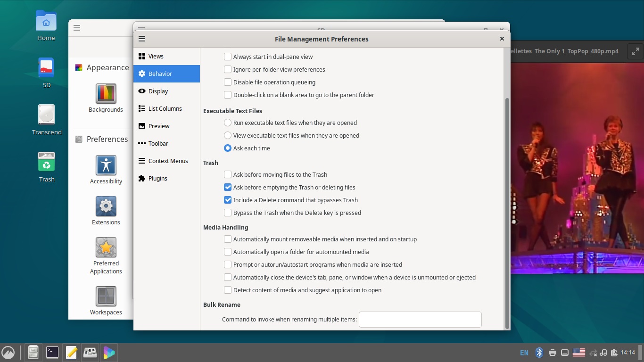This screenshot has width=644, height=362.
Task: Enable Ask before moving files to Trash
Action: click(x=228, y=174)
